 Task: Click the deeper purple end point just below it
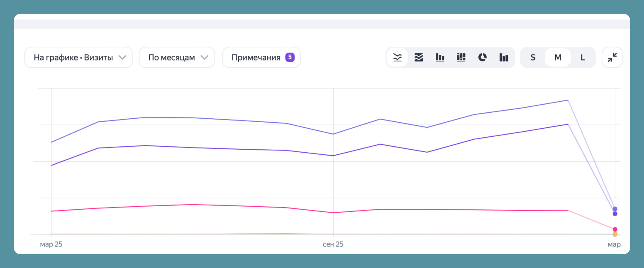[615, 214]
